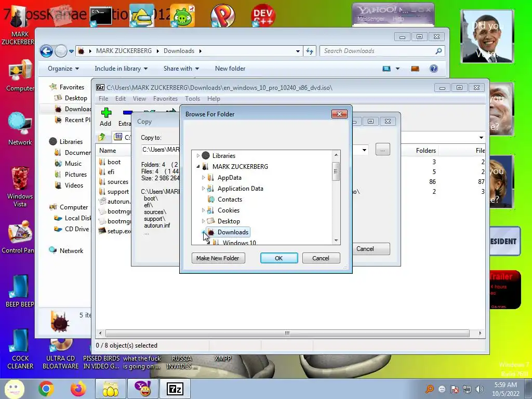The image size is (532, 399).
Task: Click the network tray icon
Action: coord(467,389)
